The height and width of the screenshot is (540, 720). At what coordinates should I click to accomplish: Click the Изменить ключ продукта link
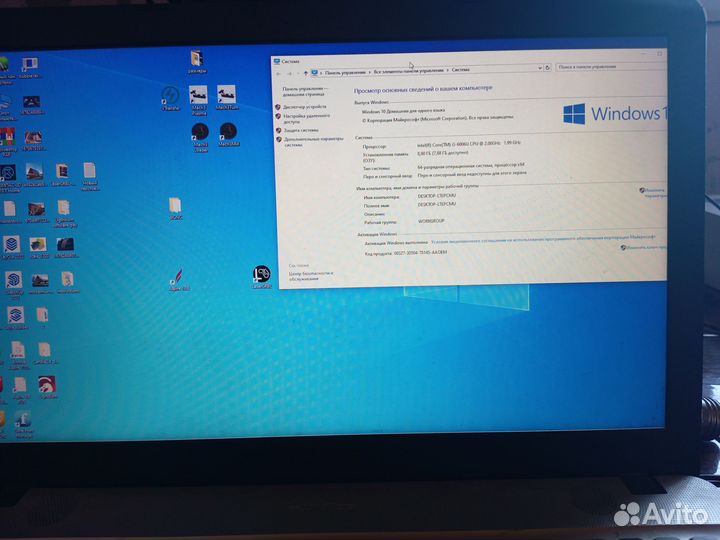coord(646,247)
